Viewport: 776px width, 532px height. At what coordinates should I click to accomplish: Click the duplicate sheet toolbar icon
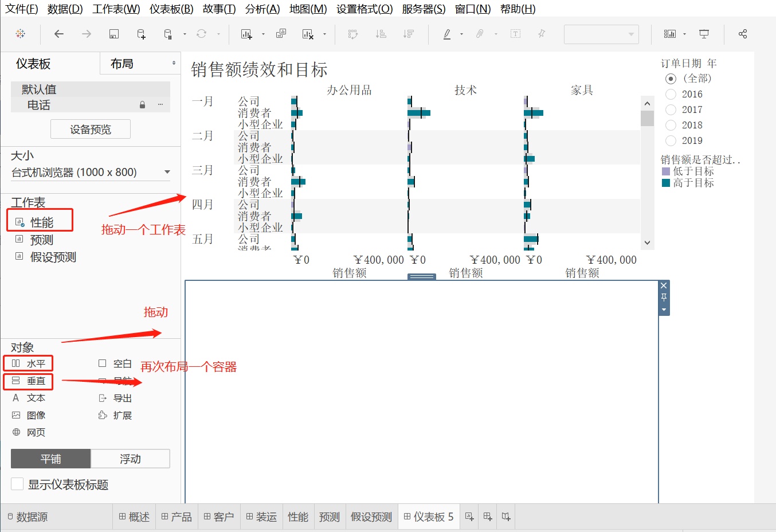point(281,34)
